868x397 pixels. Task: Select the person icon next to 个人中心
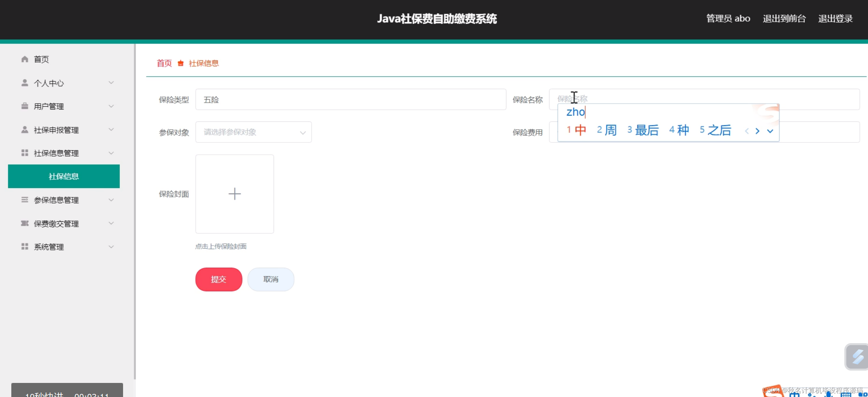point(24,82)
